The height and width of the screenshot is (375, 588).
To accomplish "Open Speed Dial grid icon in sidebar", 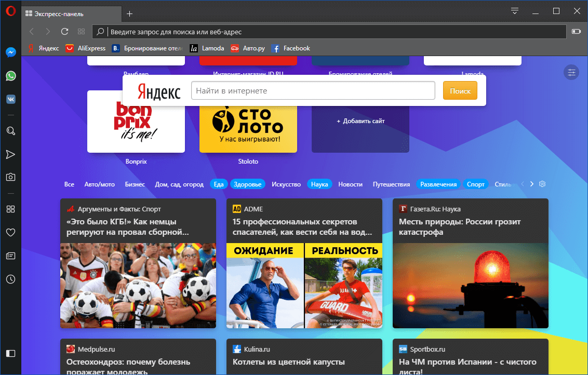I will click(x=10, y=209).
